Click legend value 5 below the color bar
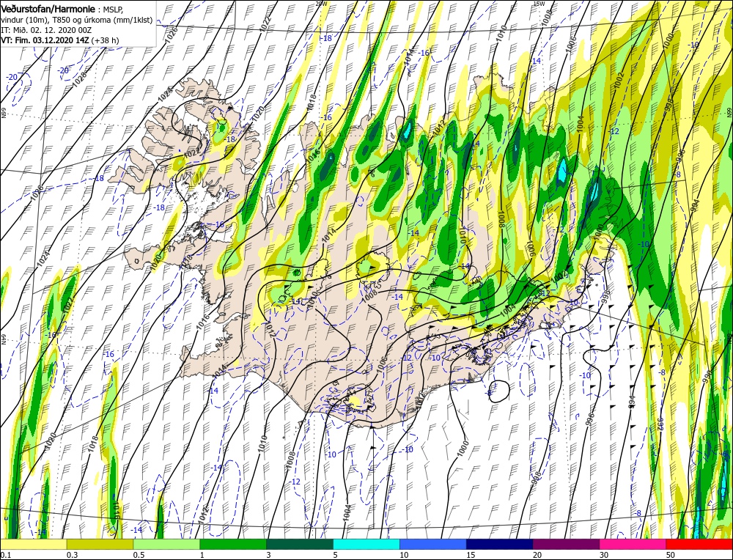The width and height of the screenshot is (733, 560). coord(336,555)
